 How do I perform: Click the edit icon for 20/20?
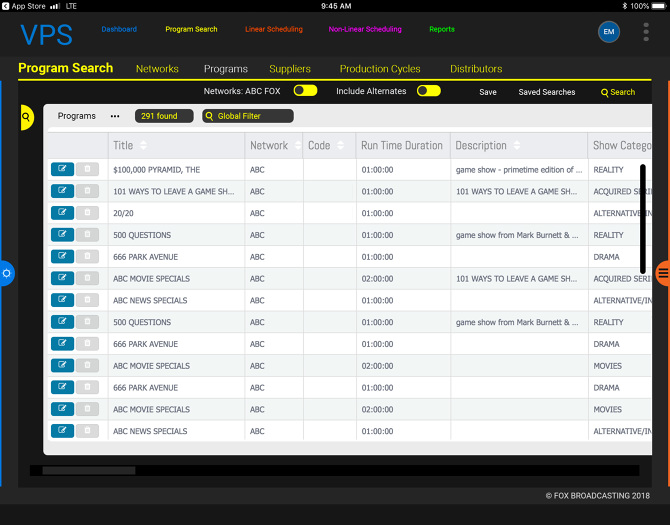[62, 213]
